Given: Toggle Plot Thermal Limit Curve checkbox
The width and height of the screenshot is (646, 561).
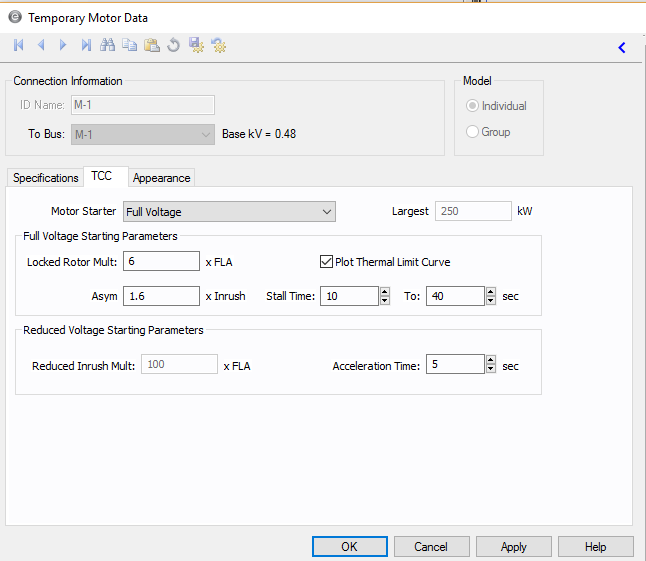Looking at the screenshot, I should (326, 262).
